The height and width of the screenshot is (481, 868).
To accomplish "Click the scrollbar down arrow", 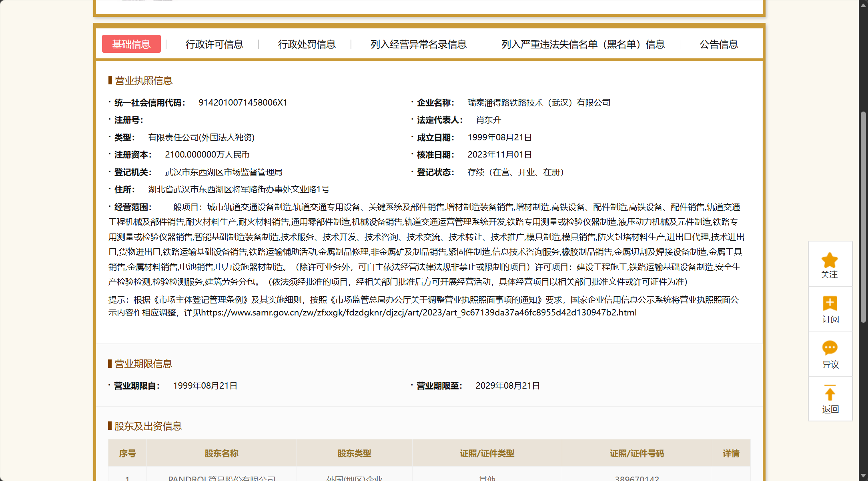I will (x=863, y=476).
